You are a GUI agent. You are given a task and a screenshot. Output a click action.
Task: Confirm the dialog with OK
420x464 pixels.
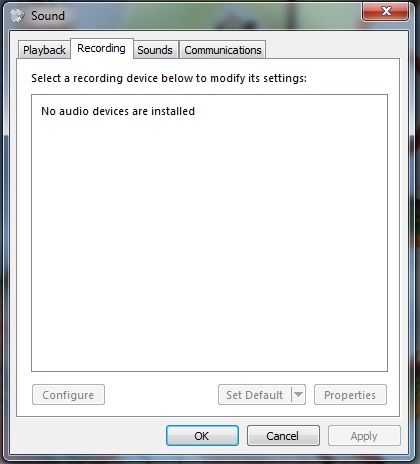click(x=202, y=436)
